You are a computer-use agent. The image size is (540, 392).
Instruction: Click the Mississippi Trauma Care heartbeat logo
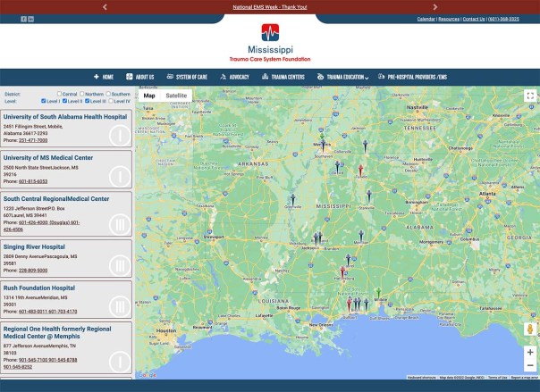click(270, 33)
